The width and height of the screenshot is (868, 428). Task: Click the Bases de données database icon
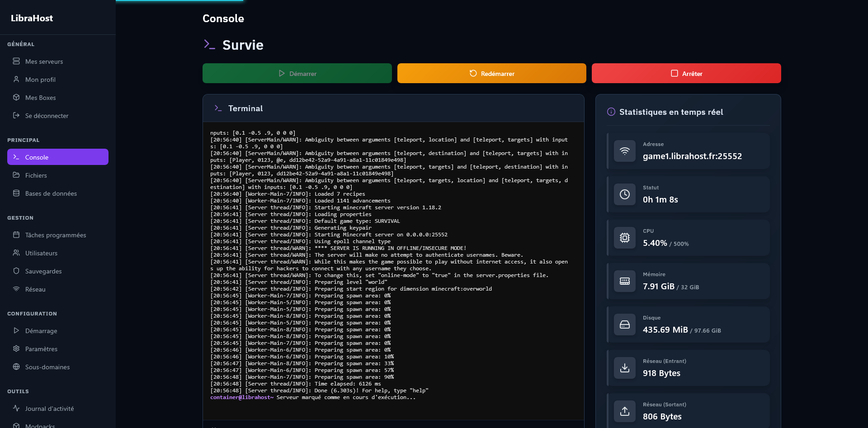point(16,193)
